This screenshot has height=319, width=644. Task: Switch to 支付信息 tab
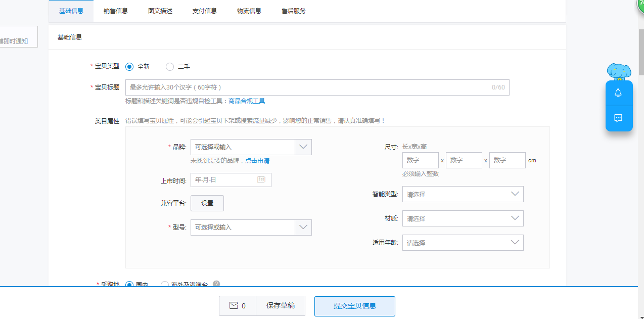pyautogui.click(x=205, y=11)
